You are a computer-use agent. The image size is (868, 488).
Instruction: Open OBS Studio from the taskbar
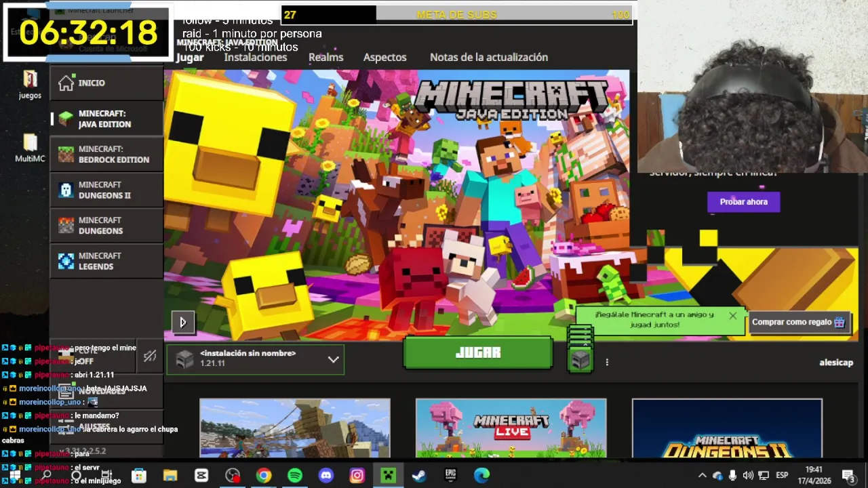pos(233,476)
